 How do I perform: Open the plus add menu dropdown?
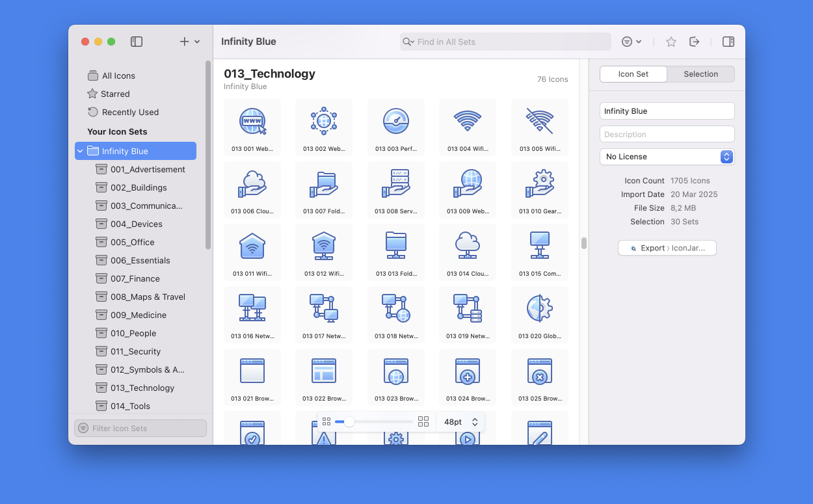189,42
